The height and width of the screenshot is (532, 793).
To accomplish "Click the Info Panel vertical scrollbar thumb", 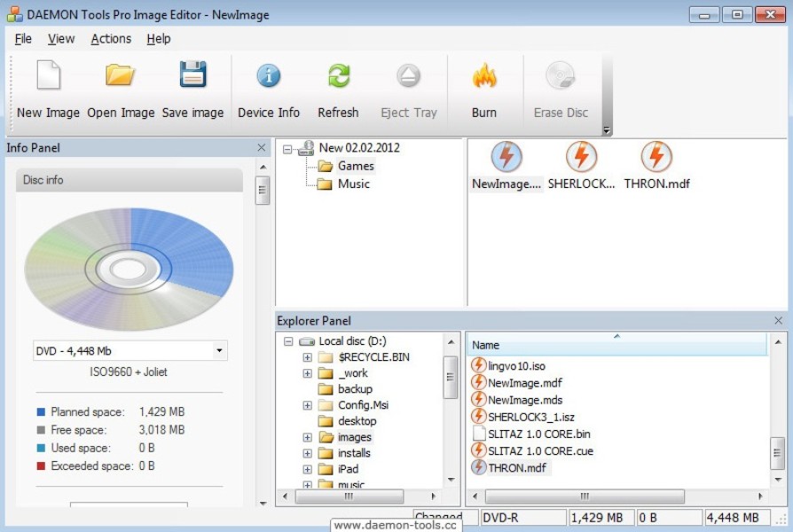I will tap(263, 190).
